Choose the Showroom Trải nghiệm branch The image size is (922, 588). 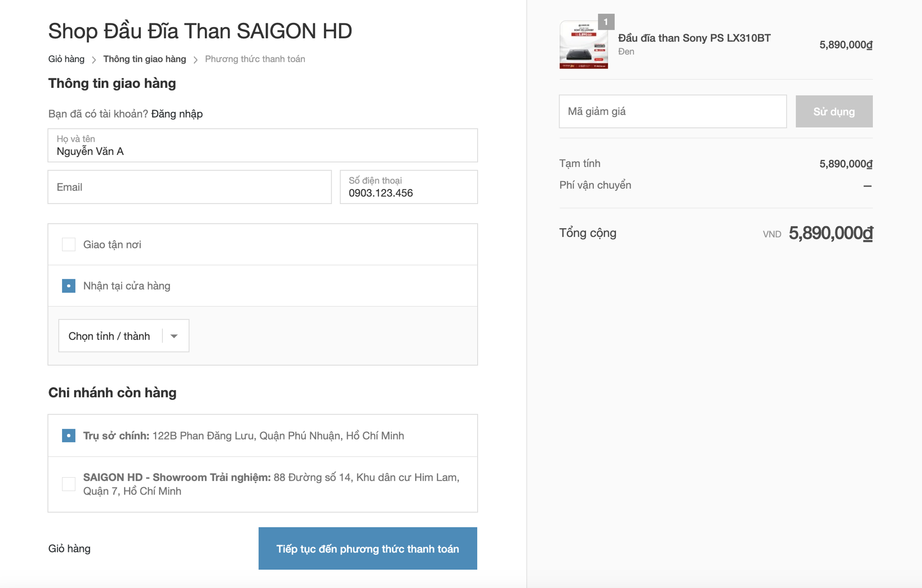[69, 484]
